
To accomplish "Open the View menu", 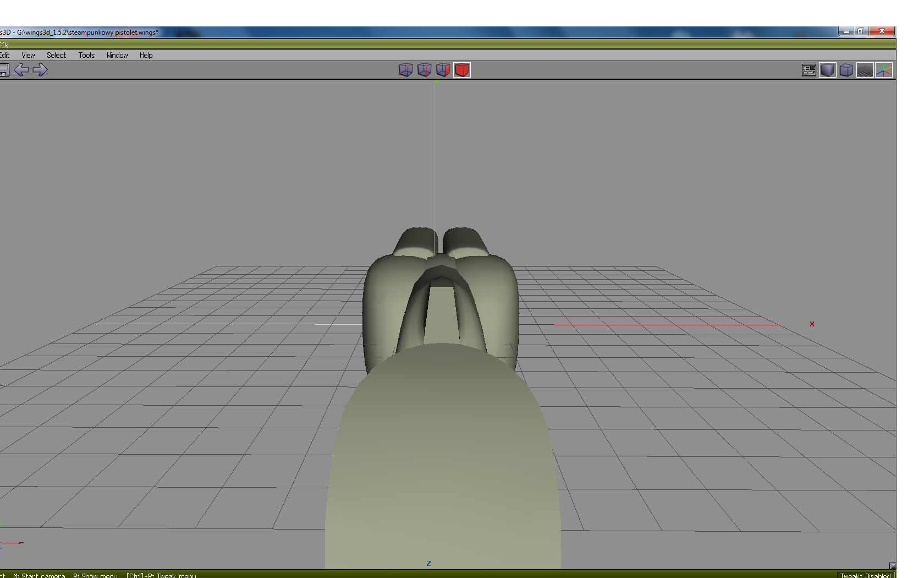I will coord(28,56).
